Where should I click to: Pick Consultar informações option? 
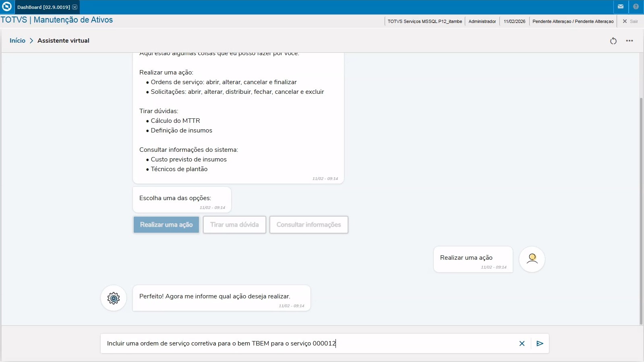(x=309, y=225)
